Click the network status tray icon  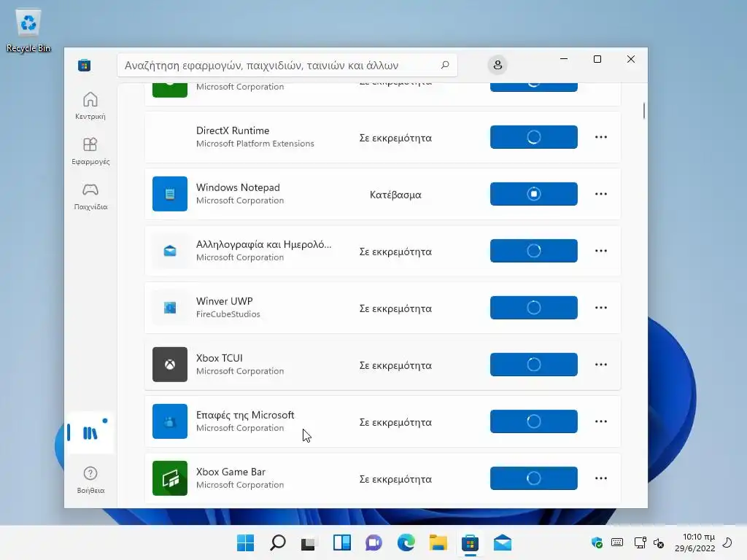(640, 542)
